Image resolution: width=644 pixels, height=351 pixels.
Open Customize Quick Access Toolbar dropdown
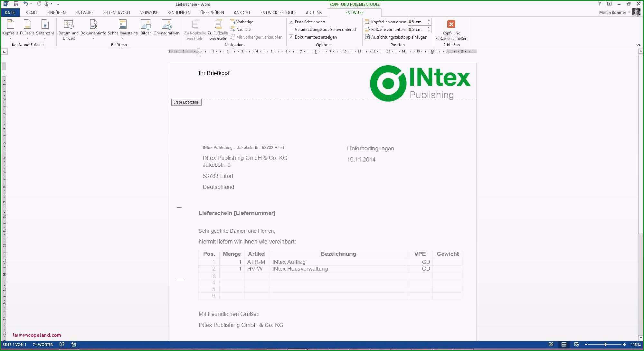pyautogui.click(x=58, y=4)
